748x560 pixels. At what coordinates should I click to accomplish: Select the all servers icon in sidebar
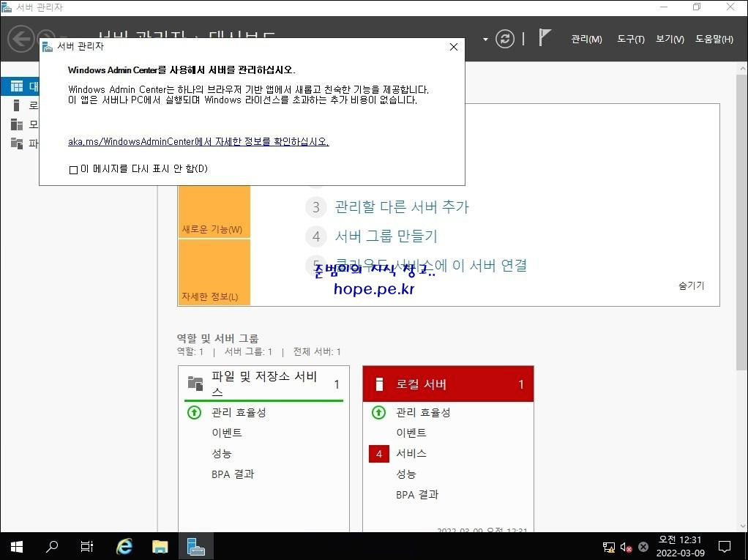tap(17, 124)
